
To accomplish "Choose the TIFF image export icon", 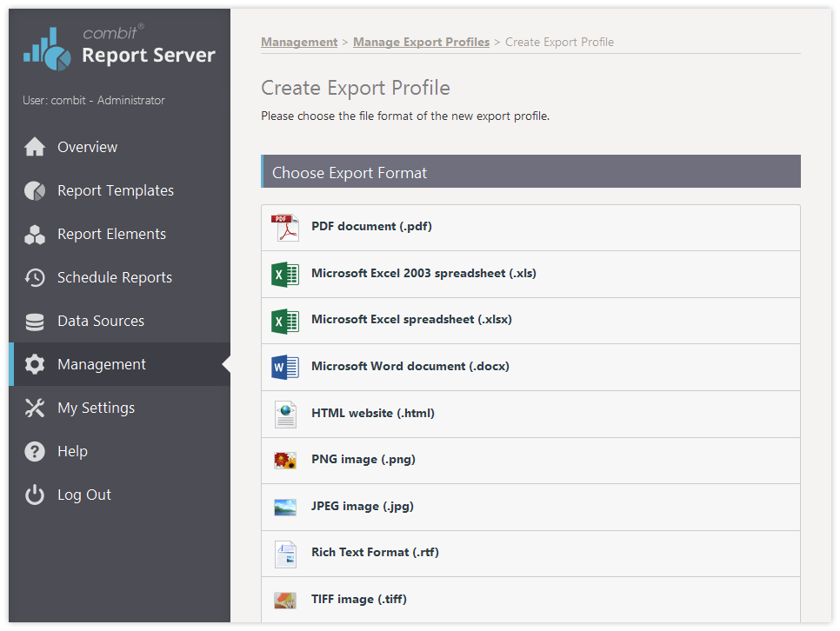I will pos(284,599).
